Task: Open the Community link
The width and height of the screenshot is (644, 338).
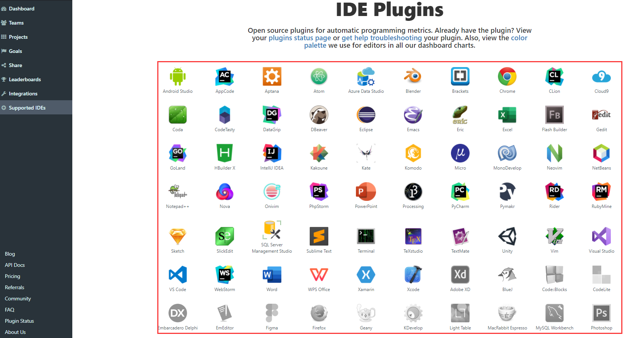Action: click(x=18, y=298)
